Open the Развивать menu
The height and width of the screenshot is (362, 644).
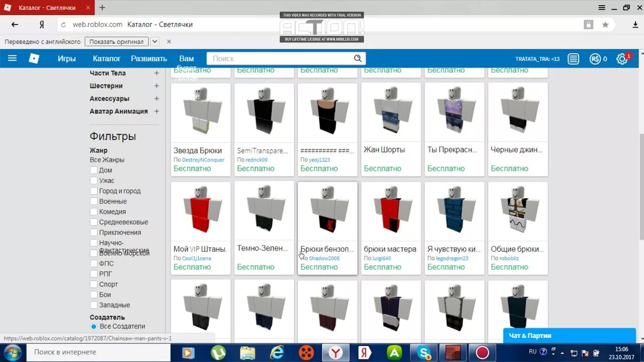149,58
